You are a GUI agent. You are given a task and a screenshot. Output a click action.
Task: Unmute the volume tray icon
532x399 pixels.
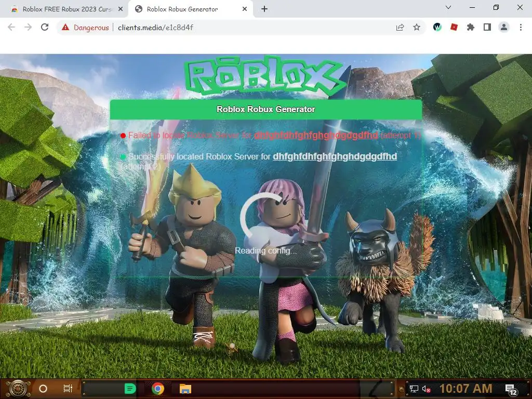point(426,389)
